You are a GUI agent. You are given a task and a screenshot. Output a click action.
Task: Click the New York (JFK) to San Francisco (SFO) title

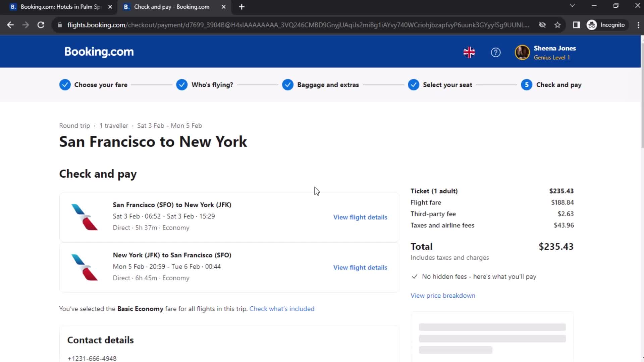coord(172,255)
